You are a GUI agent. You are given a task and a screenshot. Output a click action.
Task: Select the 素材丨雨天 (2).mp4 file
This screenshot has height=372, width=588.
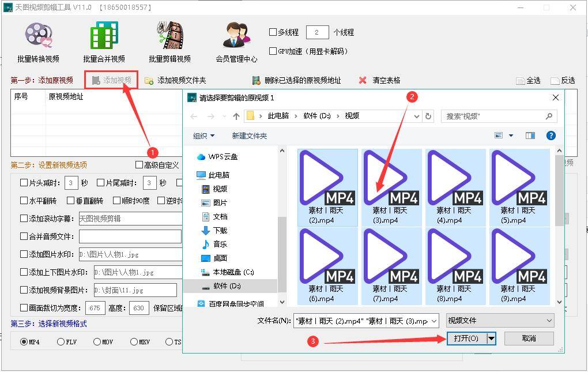click(327, 187)
